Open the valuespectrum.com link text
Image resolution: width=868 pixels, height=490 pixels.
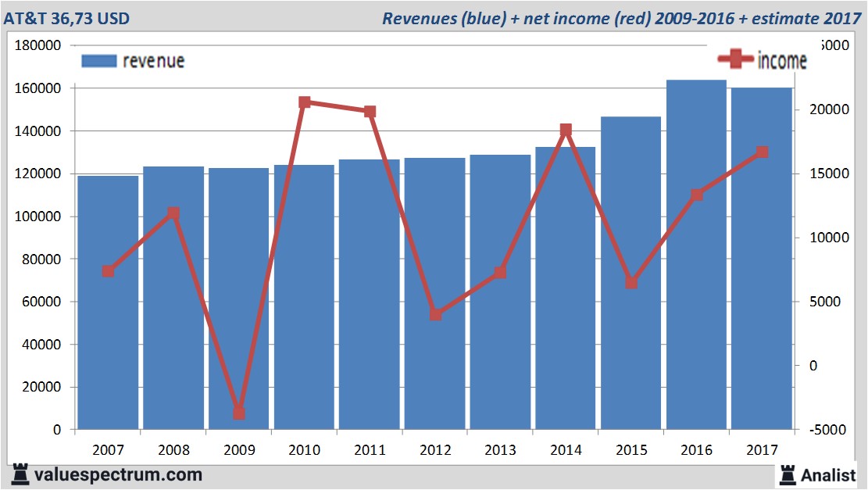pos(119,475)
